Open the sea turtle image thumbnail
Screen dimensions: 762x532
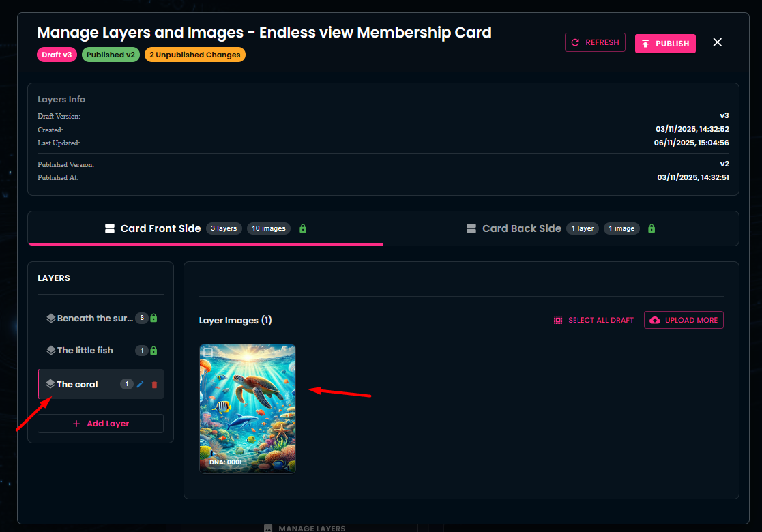(247, 409)
